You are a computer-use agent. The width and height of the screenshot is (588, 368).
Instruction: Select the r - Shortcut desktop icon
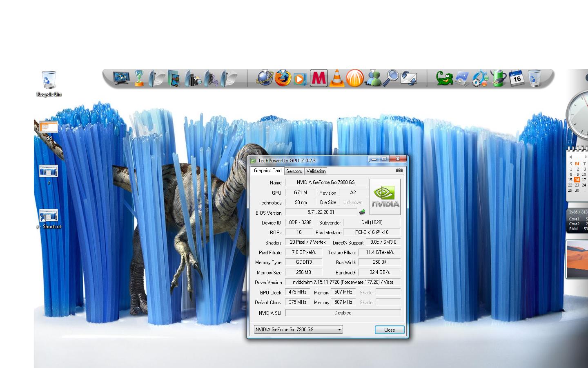pos(49,219)
